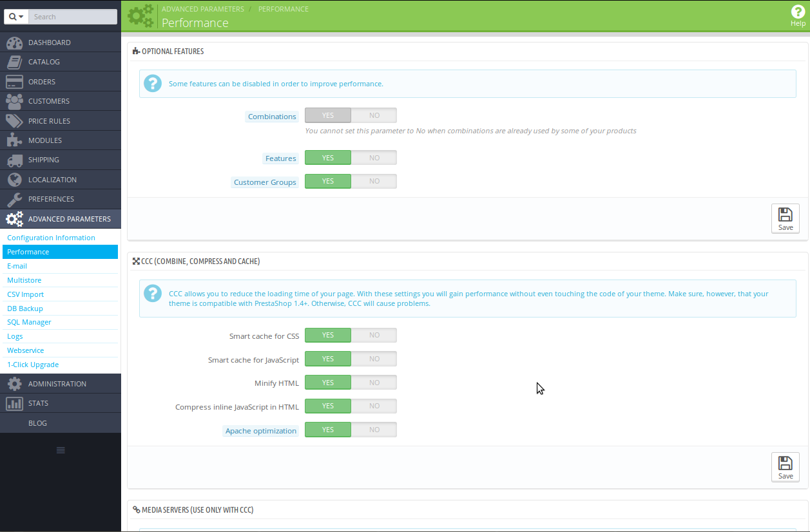Select Yes for Features
Screen dimensions: 810x532
click(x=328, y=158)
